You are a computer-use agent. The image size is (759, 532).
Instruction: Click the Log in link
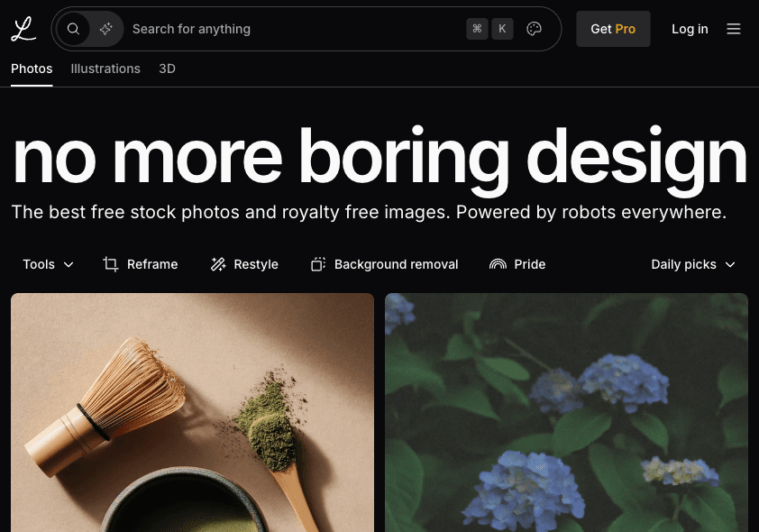(690, 29)
